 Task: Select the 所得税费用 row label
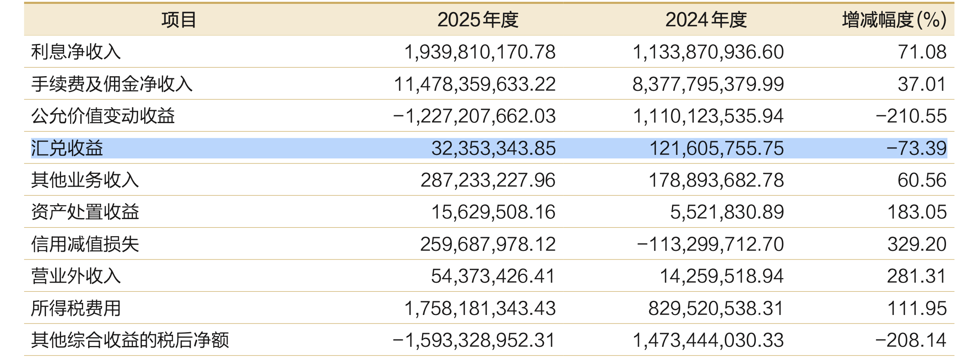[x=76, y=308]
